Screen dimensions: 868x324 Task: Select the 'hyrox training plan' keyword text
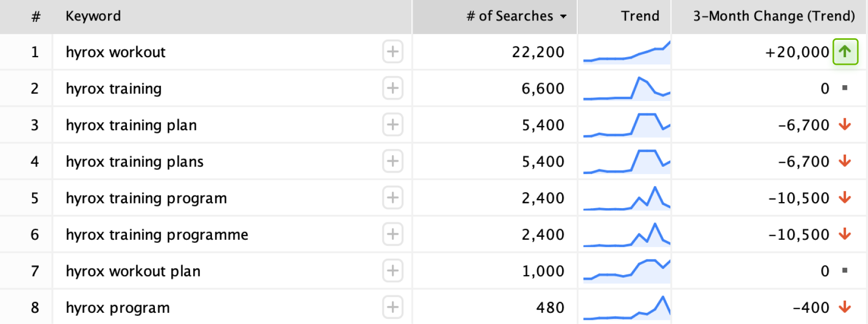pyautogui.click(x=131, y=125)
